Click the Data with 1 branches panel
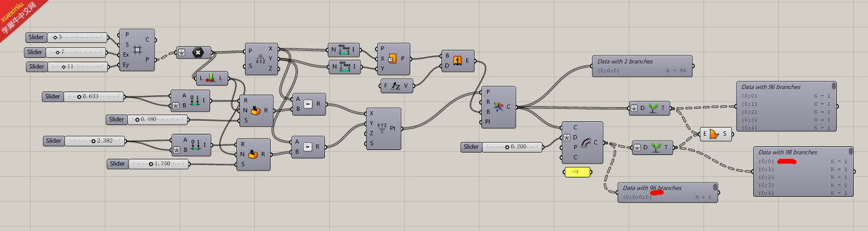Image resolution: width=868 pixels, height=231 pixels. pos(642,66)
